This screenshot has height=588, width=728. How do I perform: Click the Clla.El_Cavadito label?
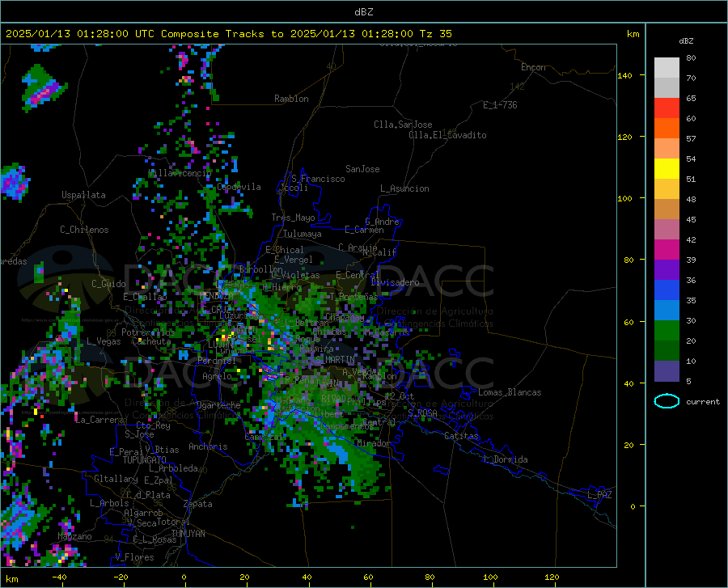[x=447, y=135]
